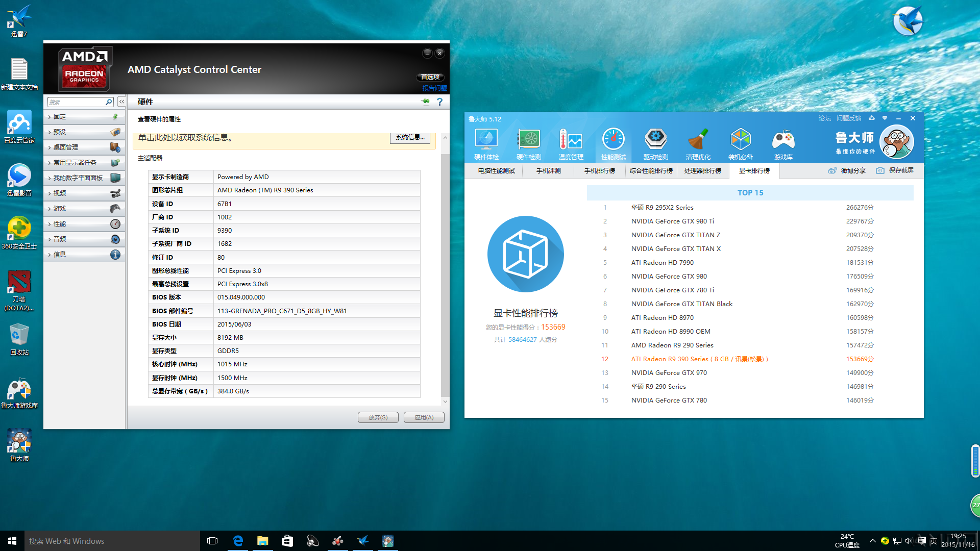The width and height of the screenshot is (980, 551).
Task: Open 迅雷7 desktop shortcut
Action: (19, 21)
